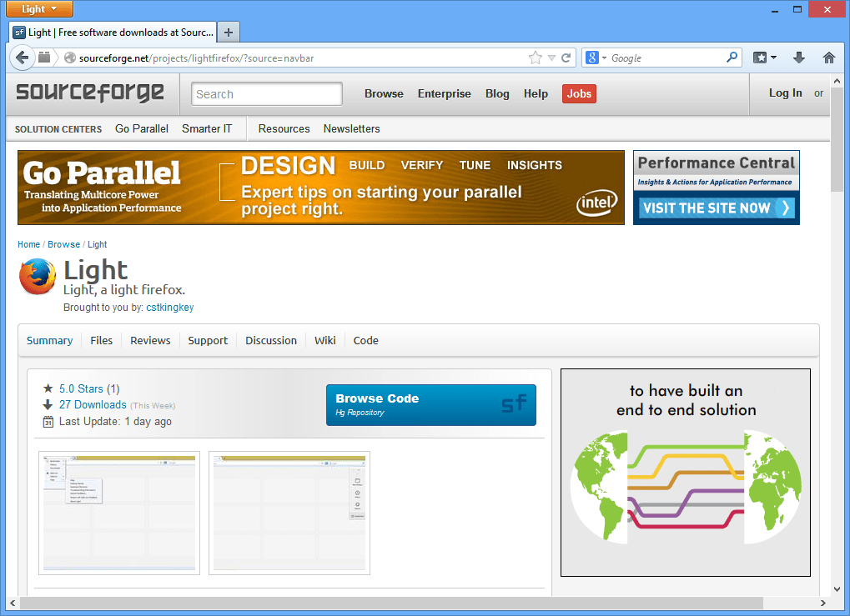Select the Support project tab
This screenshot has height=616, width=850.
coord(208,341)
